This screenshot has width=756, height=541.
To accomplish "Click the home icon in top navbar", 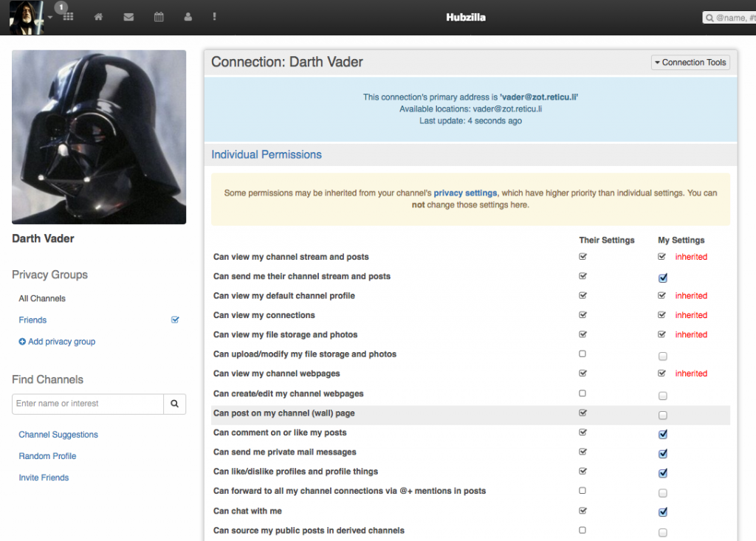I will (99, 17).
